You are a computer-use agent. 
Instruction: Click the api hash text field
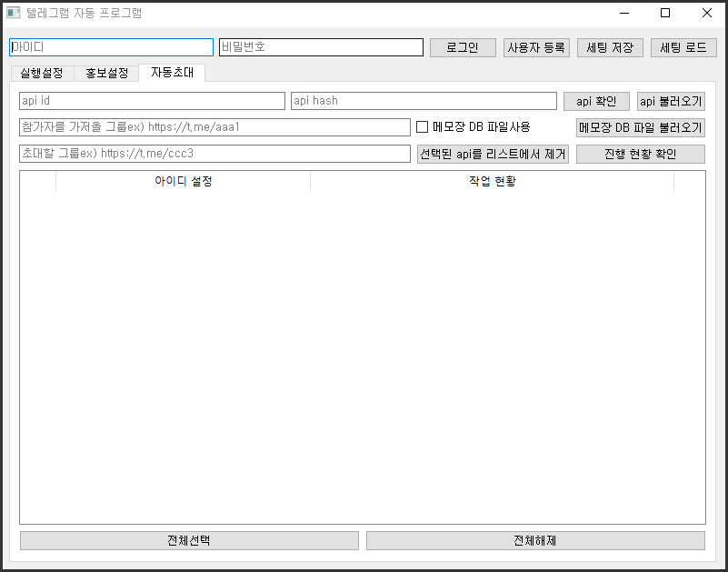tap(424, 101)
